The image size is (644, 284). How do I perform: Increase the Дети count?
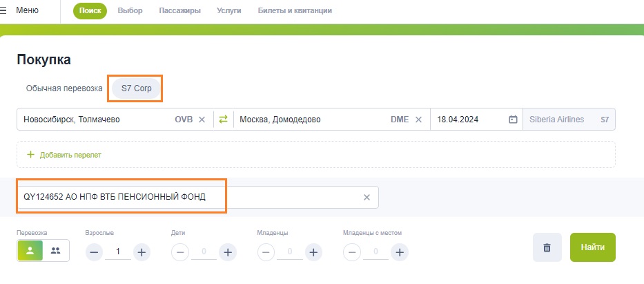coord(228,252)
